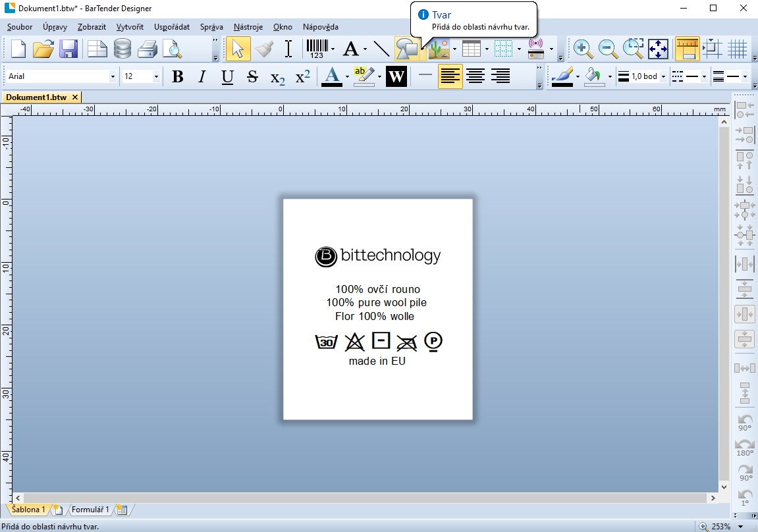
Task: Fit template to window
Action: tap(658, 49)
